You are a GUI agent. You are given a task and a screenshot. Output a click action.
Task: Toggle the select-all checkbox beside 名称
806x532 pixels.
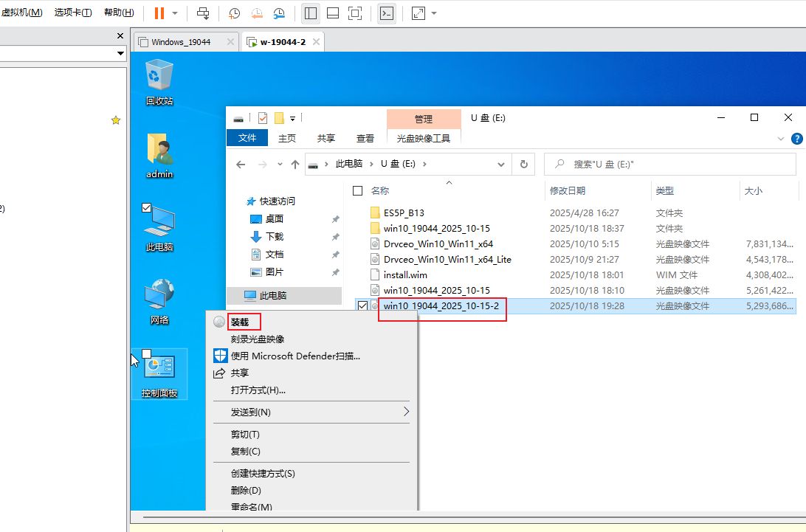pyautogui.click(x=358, y=190)
